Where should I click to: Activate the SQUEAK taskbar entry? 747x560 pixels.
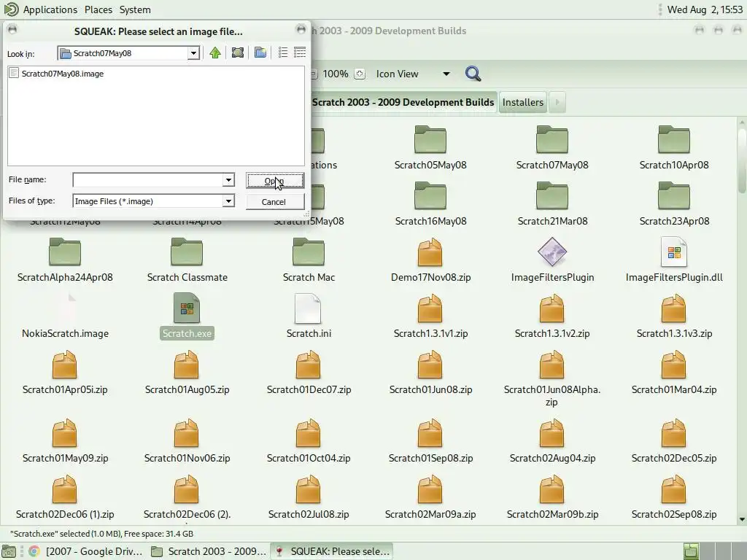(332, 551)
